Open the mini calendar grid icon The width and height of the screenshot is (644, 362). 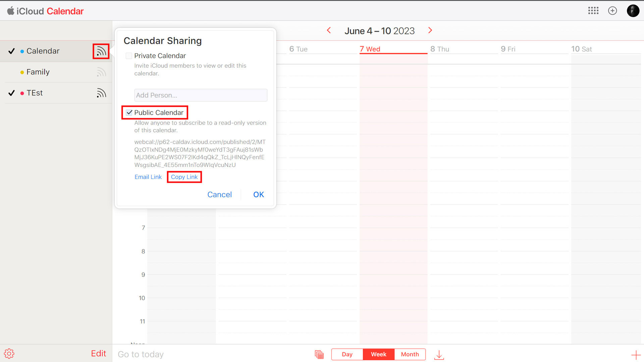click(319, 355)
